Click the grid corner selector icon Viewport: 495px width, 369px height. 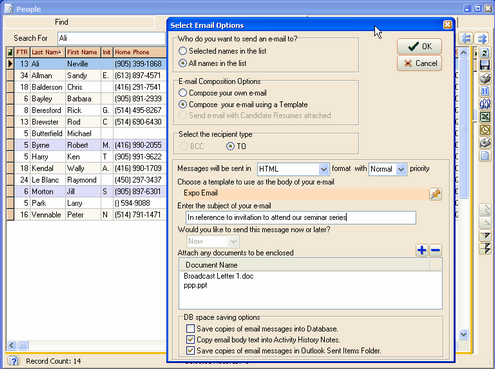[10, 52]
